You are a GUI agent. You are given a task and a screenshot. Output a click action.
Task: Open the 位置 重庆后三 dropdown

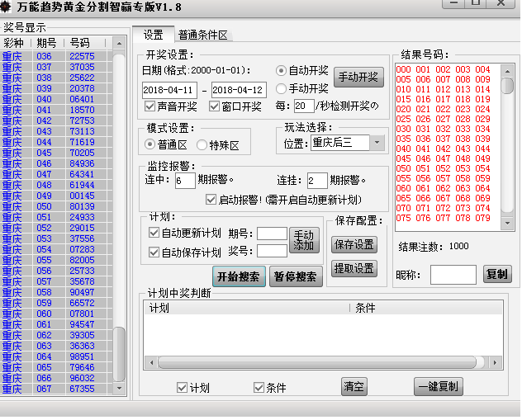pos(348,143)
